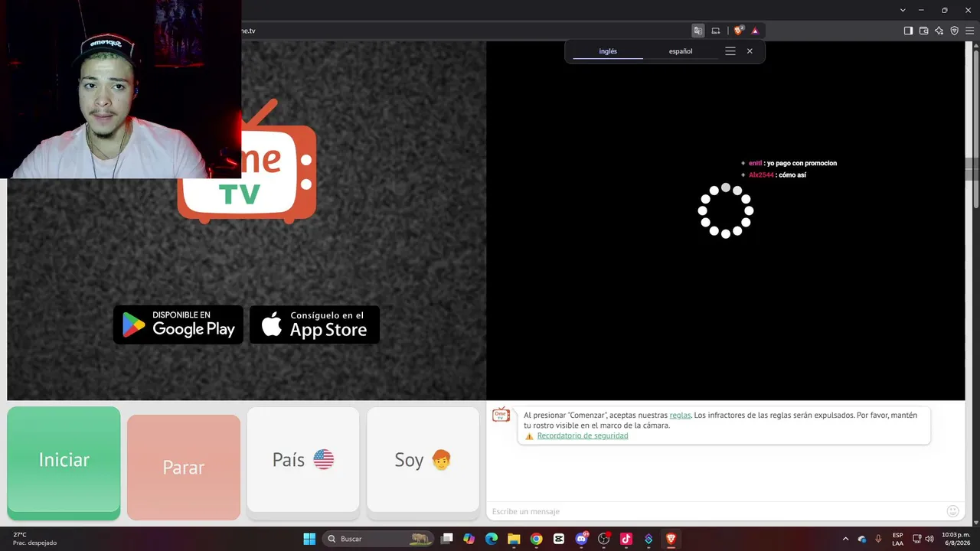Image resolution: width=980 pixels, height=551 pixels.
Task: Open the reglas link
Action: pyautogui.click(x=680, y=415)
